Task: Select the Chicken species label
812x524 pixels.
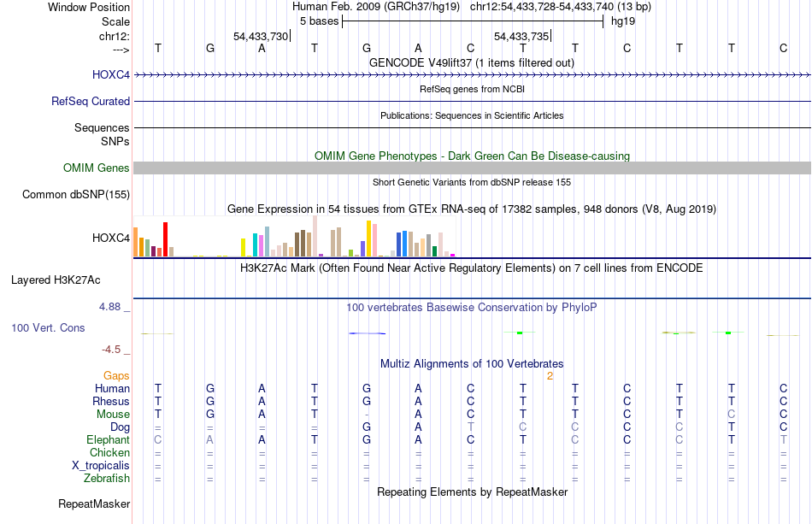Action: (x=109, y=452)
